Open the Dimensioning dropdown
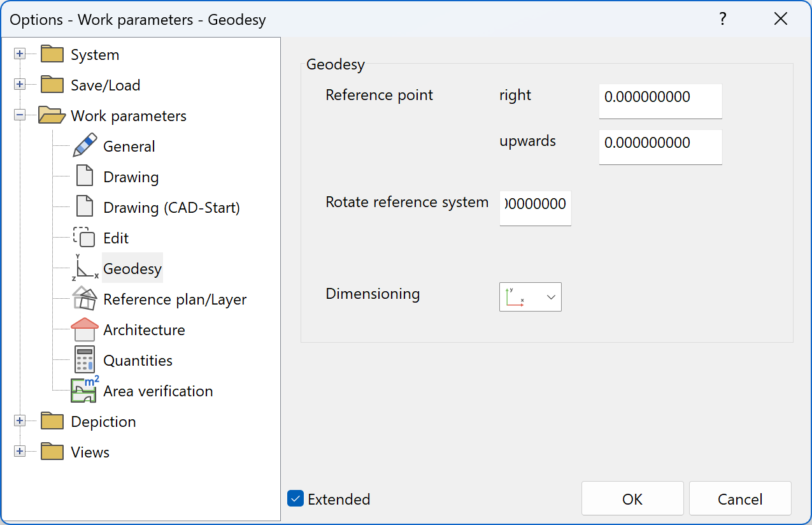812x525 pixels. tap(550, 296)
